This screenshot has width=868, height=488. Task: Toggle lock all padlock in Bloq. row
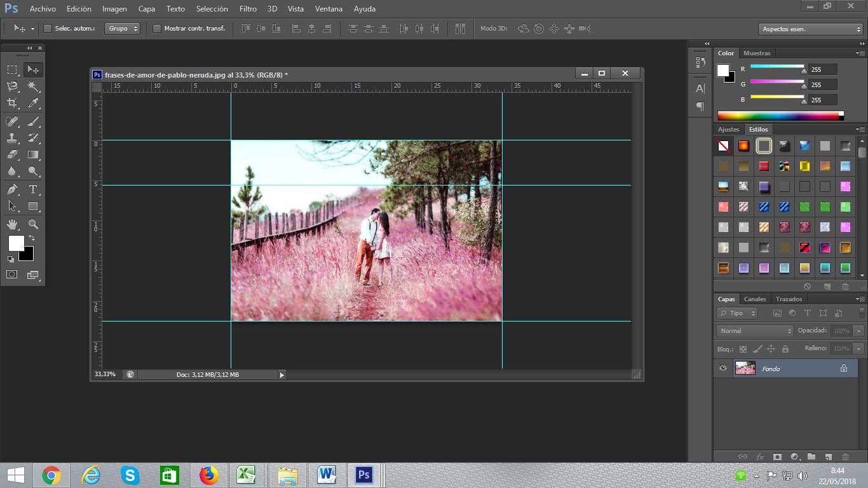(x=785, y=349)
